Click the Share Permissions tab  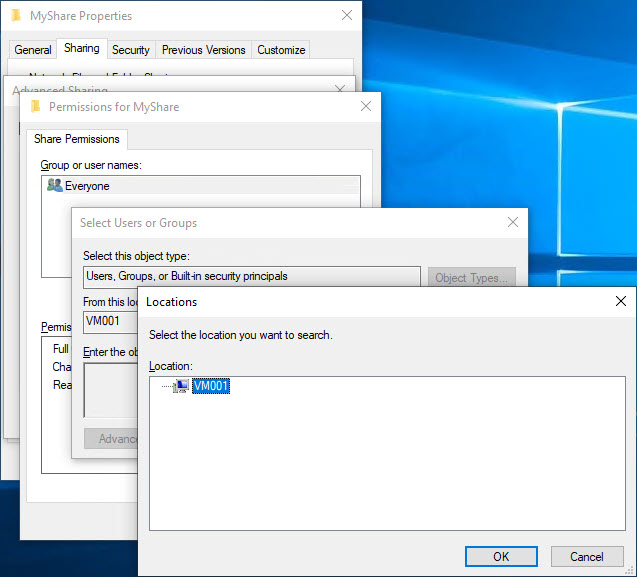[x=78, y=139]
